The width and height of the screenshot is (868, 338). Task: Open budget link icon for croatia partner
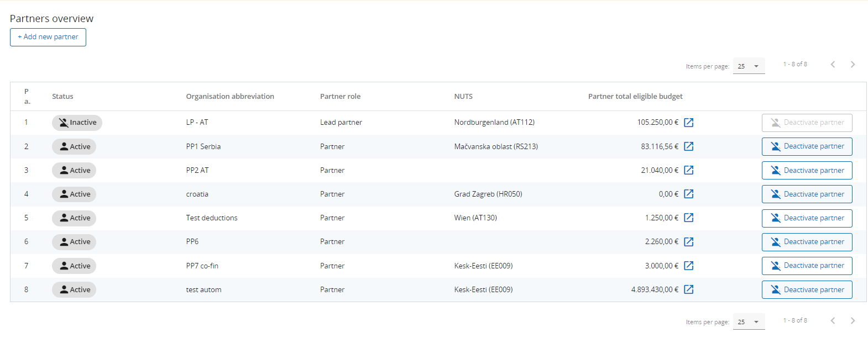688,194
